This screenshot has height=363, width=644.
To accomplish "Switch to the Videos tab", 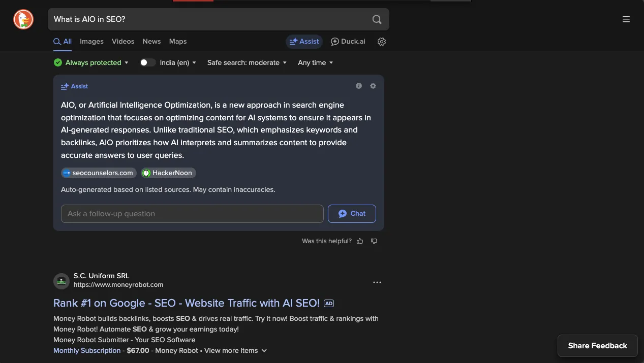I will tap(123, 42).
